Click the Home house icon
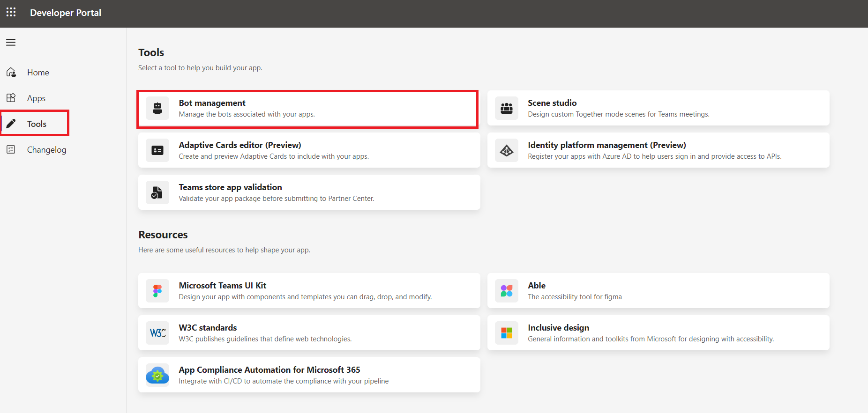The width and height of the screenshot is (868, 413). 11,72
